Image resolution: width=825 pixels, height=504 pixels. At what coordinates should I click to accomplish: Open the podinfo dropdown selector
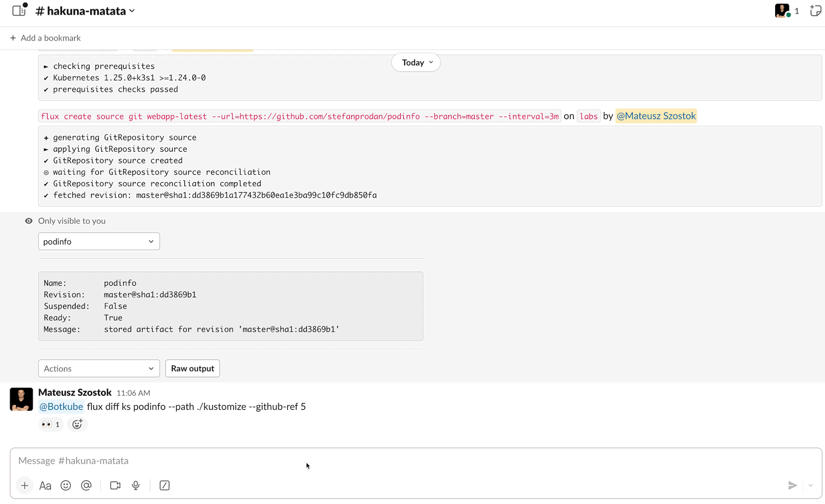[99, 241]
